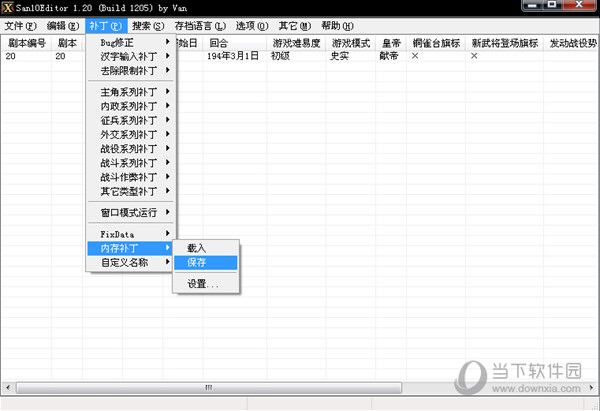Screen dimensions: 600x411
Task: Expand the 战斗系列补丁 submenu
Action: click(x=130, y=163)
